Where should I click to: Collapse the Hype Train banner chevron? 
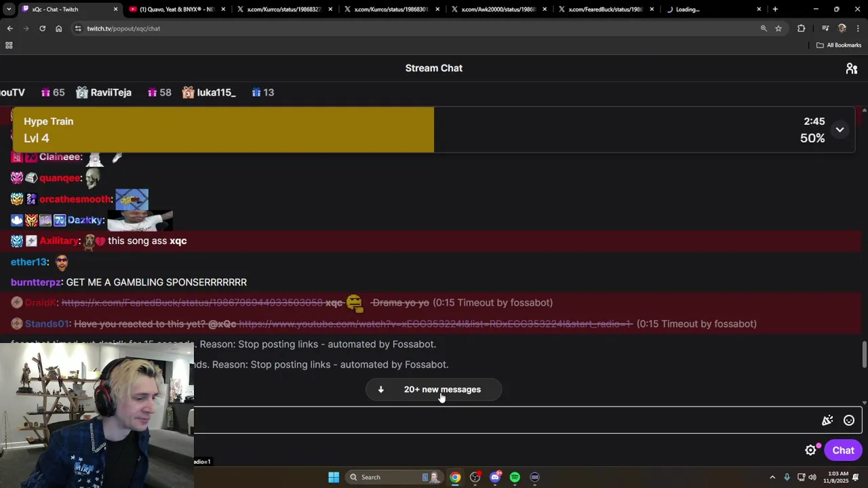coord(840,129)
